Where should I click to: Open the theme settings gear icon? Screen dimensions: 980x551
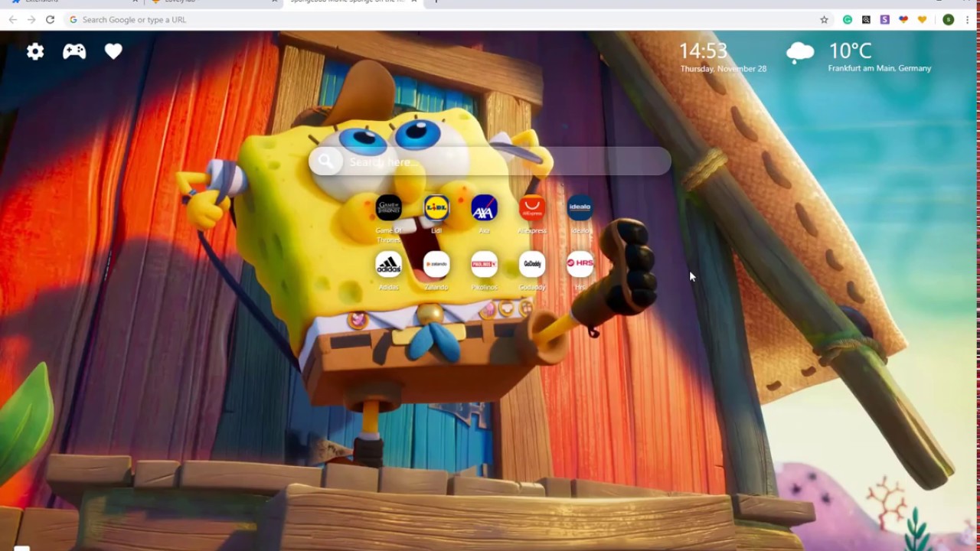(x=35, y=51)
